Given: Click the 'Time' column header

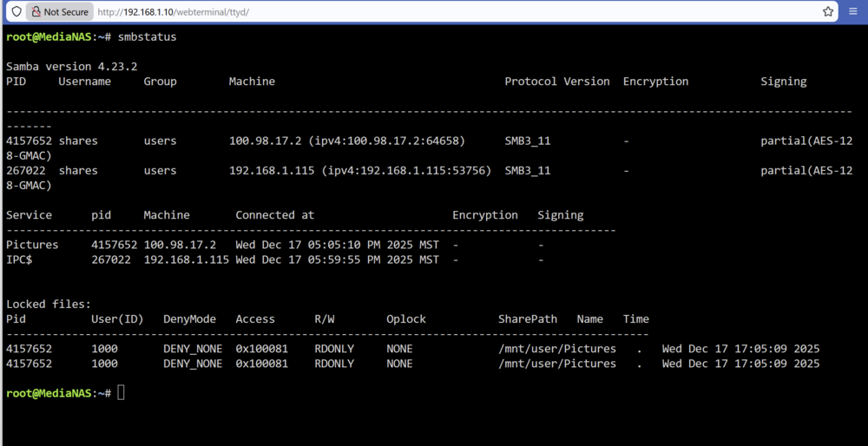Looking at the screenshot, I should click(x=636, y=319).
